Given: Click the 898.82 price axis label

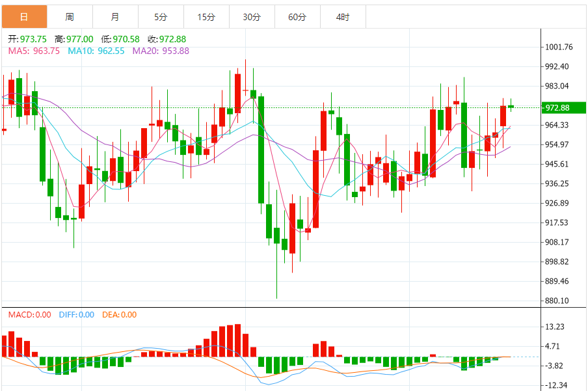Looking at the screenshot, I should 557,262.
